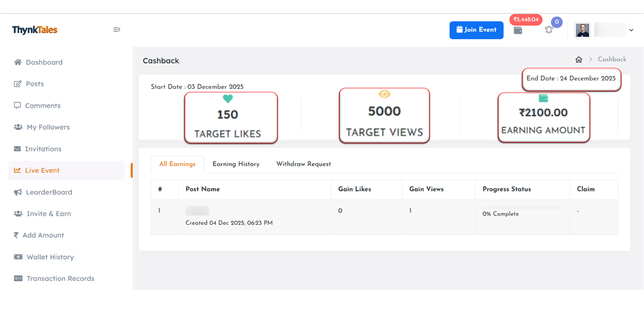Viewport: 644px width, 313px height.
Task: Click the 0% Complete progress bar
Action: point(522,208)
